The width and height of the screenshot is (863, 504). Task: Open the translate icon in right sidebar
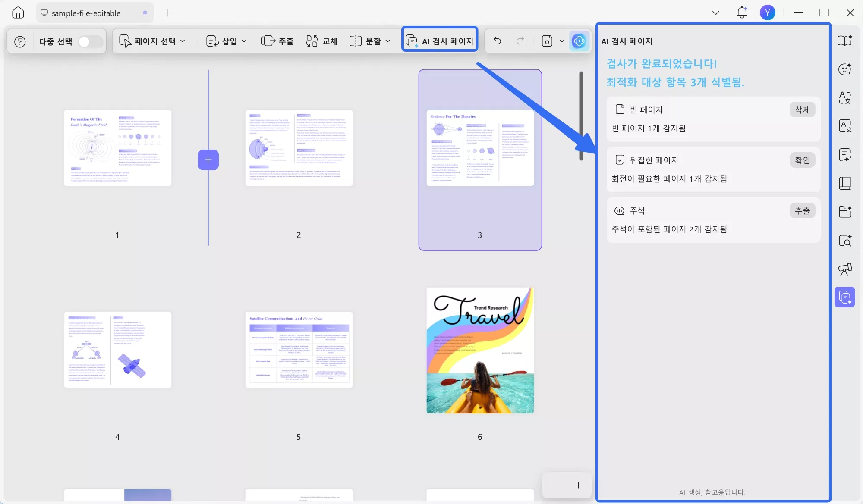pyautogui.click(x=844, y=98)
